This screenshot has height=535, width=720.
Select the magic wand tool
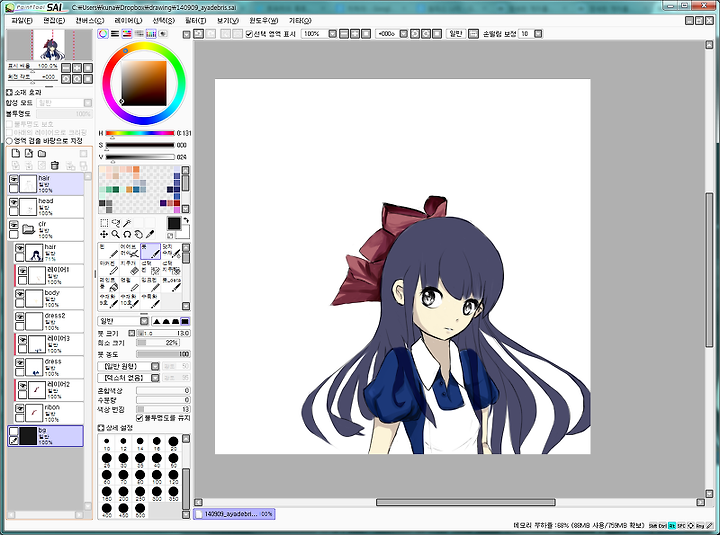pos(127,223)
